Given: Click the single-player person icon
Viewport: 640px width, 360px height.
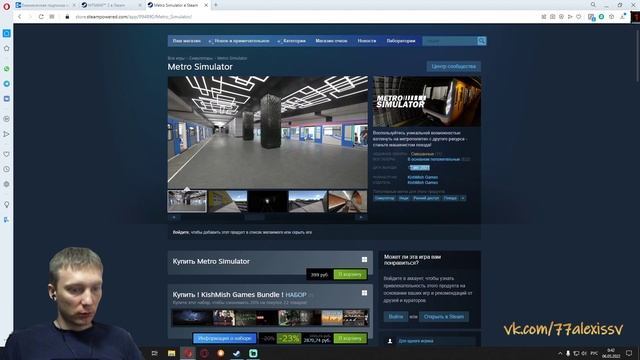Looking at the screenshot, I should coord(390,341).
